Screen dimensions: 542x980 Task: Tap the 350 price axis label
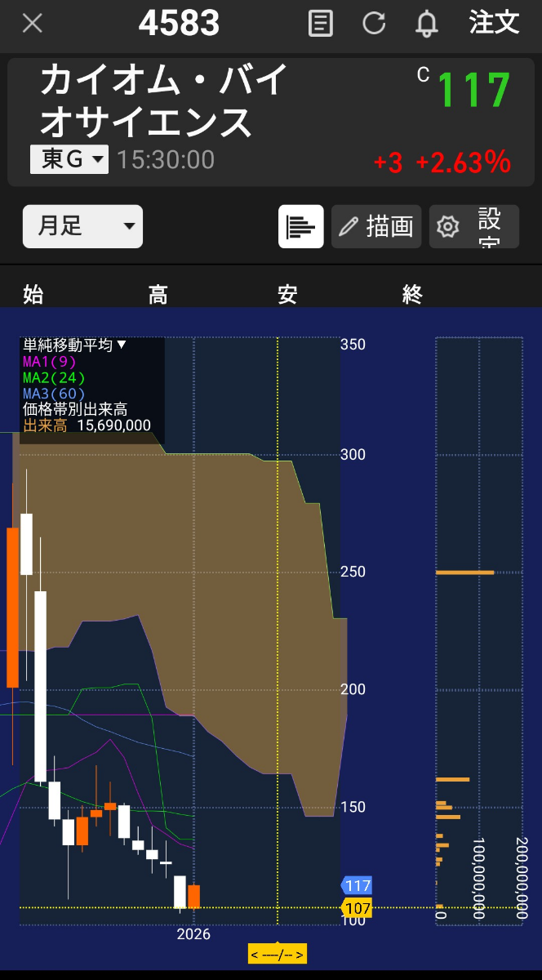click(353, 345)
